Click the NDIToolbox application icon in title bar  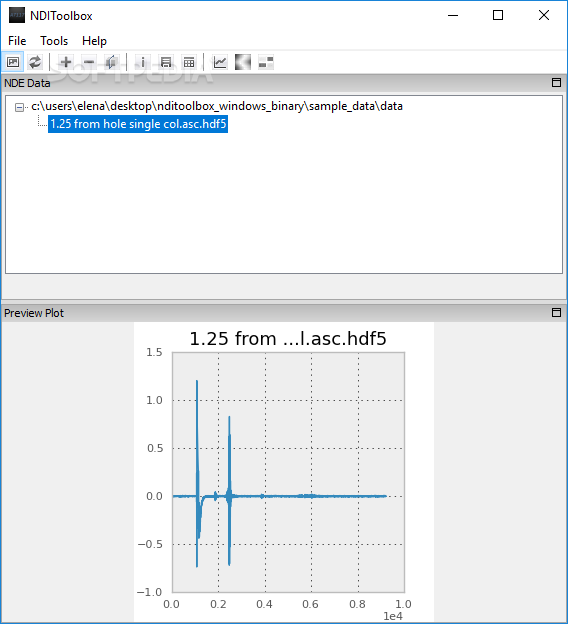coord(17,16)
